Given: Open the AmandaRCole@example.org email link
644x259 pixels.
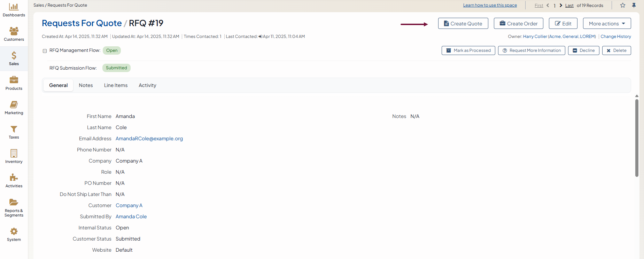Looking at the screenshot, I should 149,139.
